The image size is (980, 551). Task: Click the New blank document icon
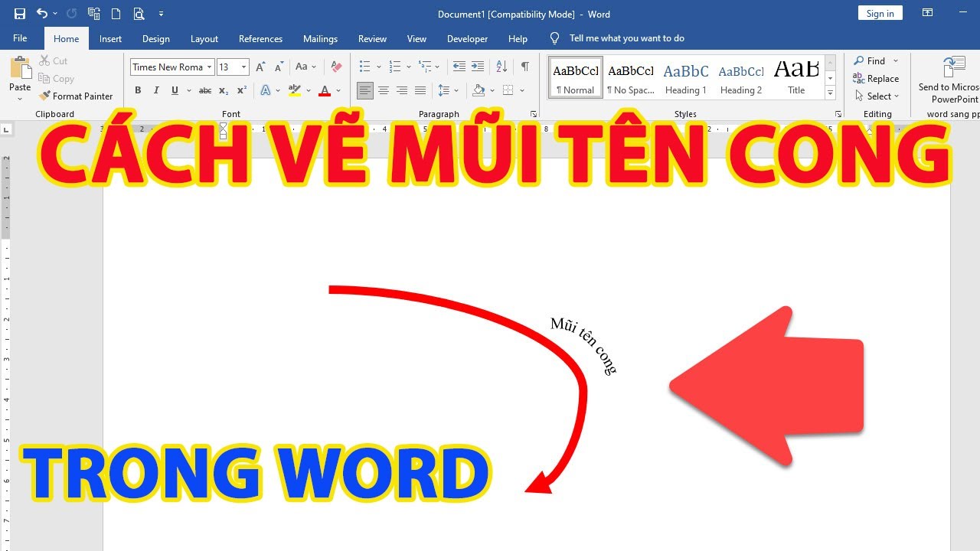pyautogui.click(x=116, y=14)
